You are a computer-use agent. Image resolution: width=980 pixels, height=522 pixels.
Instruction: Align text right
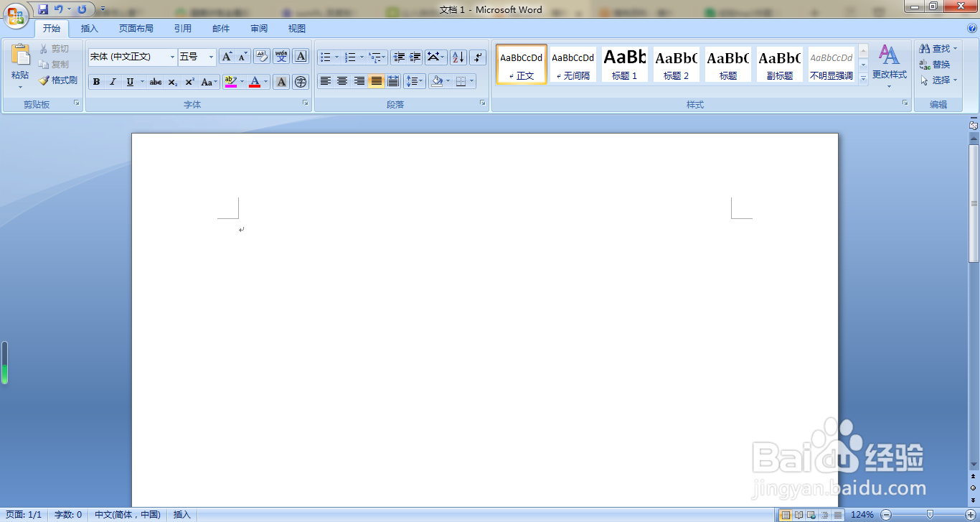point(359,81)
